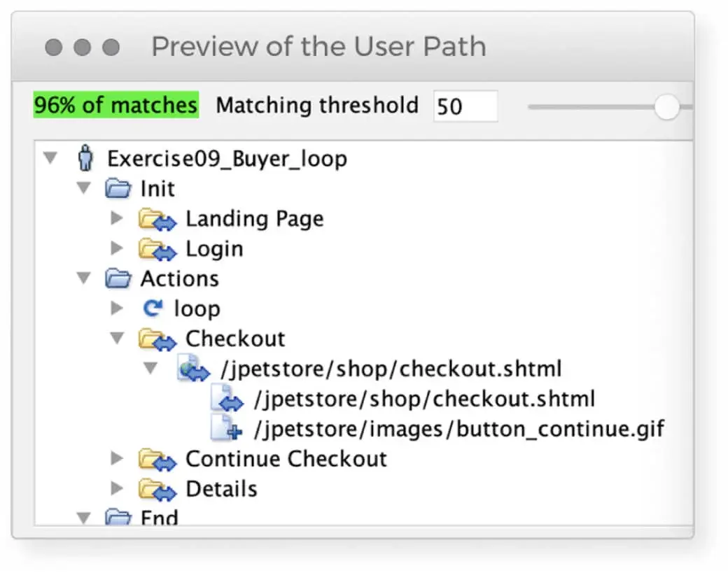Image resolution: width=728 pixels, height=573 pixels.
Task: Click the Init folder icon
Action: click(x=118, y=189)
